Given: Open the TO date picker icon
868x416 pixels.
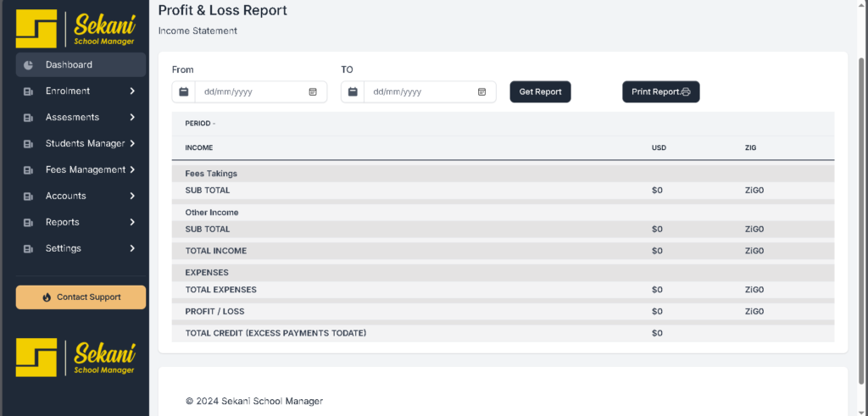Looking at the screenshot, I should pos(481,92).
